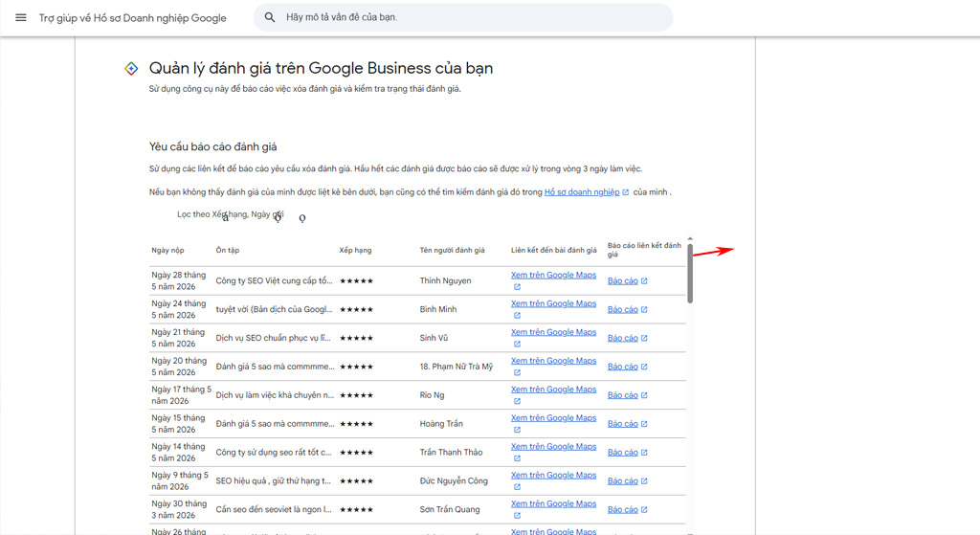Image resolution: width=980 pixels, height=535 pixels.
Task: Click 'Báo cáo' for Trần Thanh Thảo review
Action: click(x=622, y=453)
